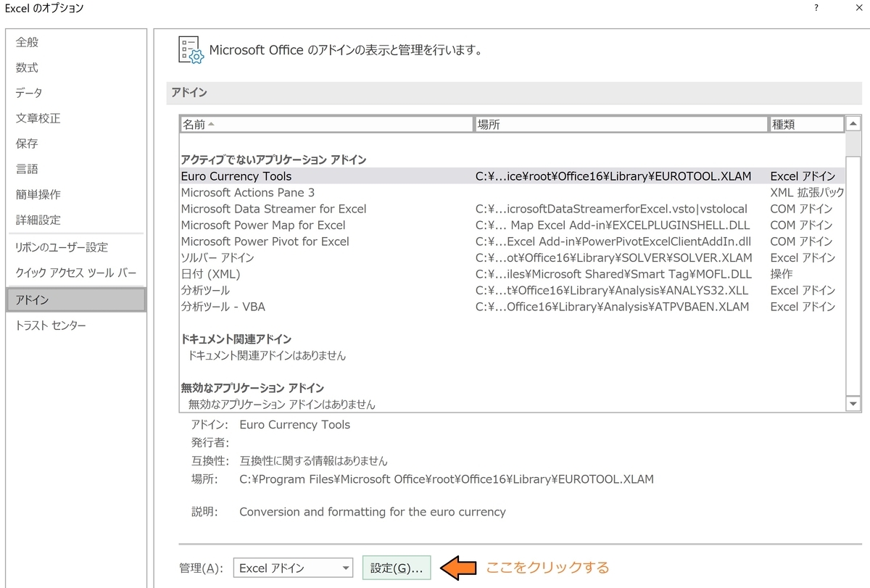Select the 分析ツール row with ANALYS32.XLL
This screenshot has width=870, height=588.
[x=512, y=291]
